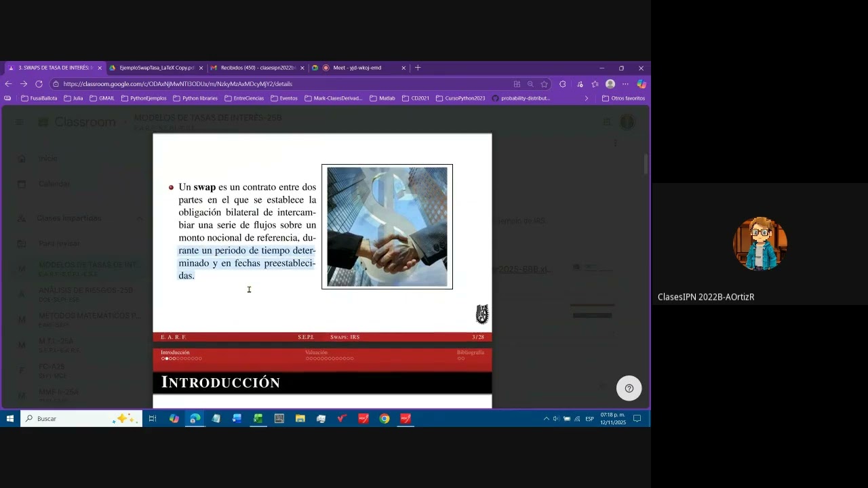The width and height of the screenshot is (868, 488).
Task: Open the Matlab bookmarks folder
Action: pyautogui.click(x=382, y=98)
